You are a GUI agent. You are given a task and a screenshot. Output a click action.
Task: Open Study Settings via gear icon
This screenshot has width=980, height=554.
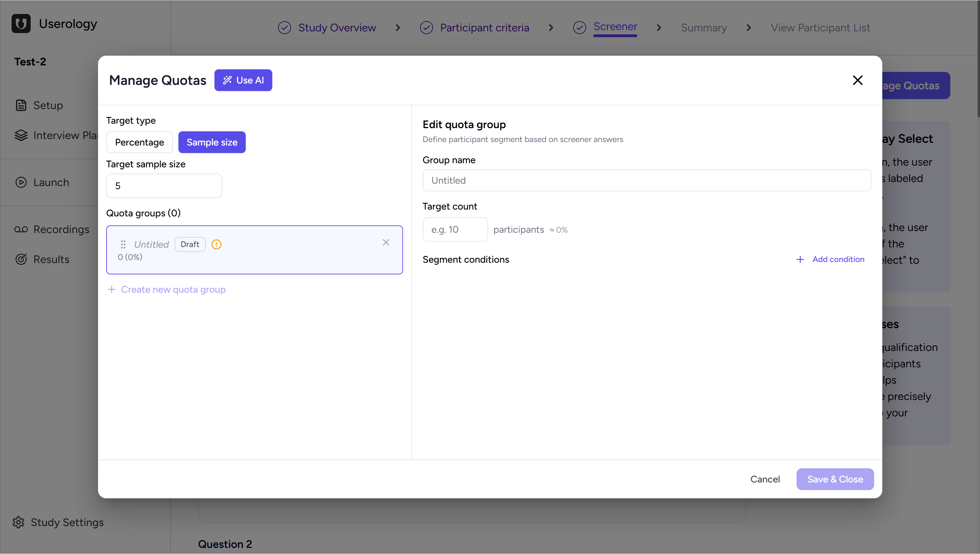(x=19, y=522)
